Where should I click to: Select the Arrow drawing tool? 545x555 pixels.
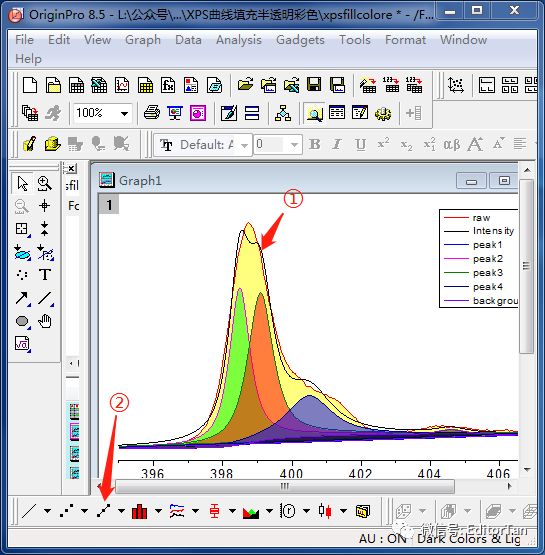pyautogui.click(x=22, y=298)
